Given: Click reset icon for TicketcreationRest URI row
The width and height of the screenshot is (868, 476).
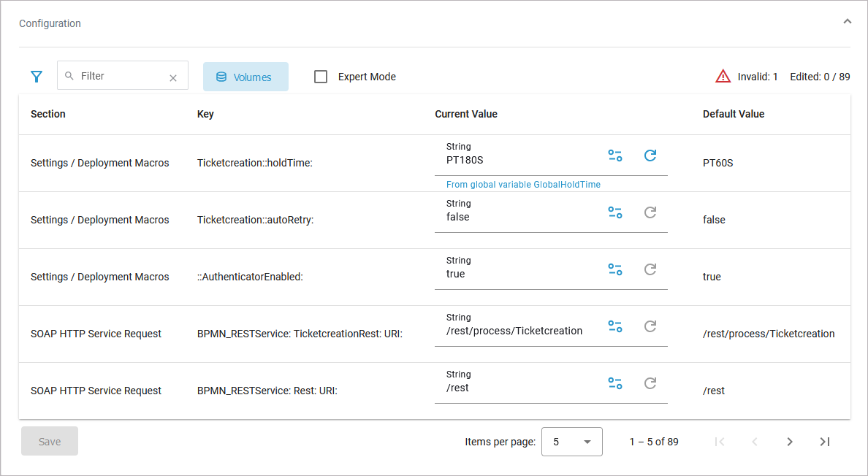Looking at the screenshot, I should tap(650, 326).
